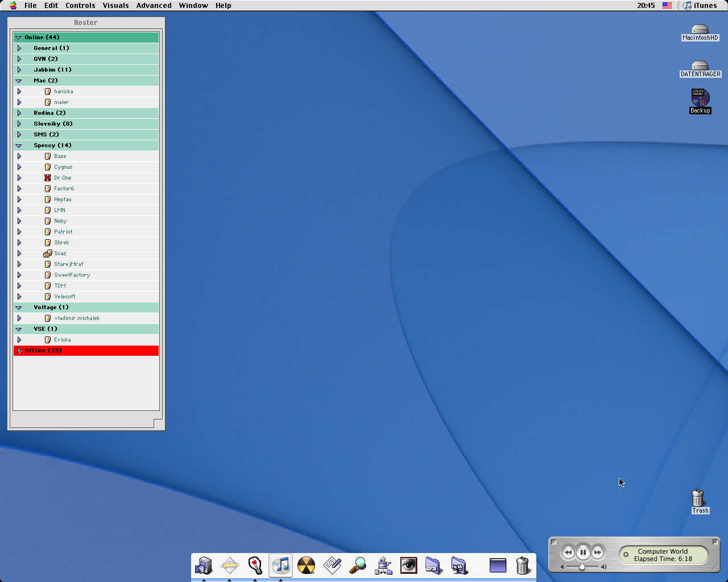
Task: Click the magnifying glass Sherlock dock icon
Action: point(358,566)
